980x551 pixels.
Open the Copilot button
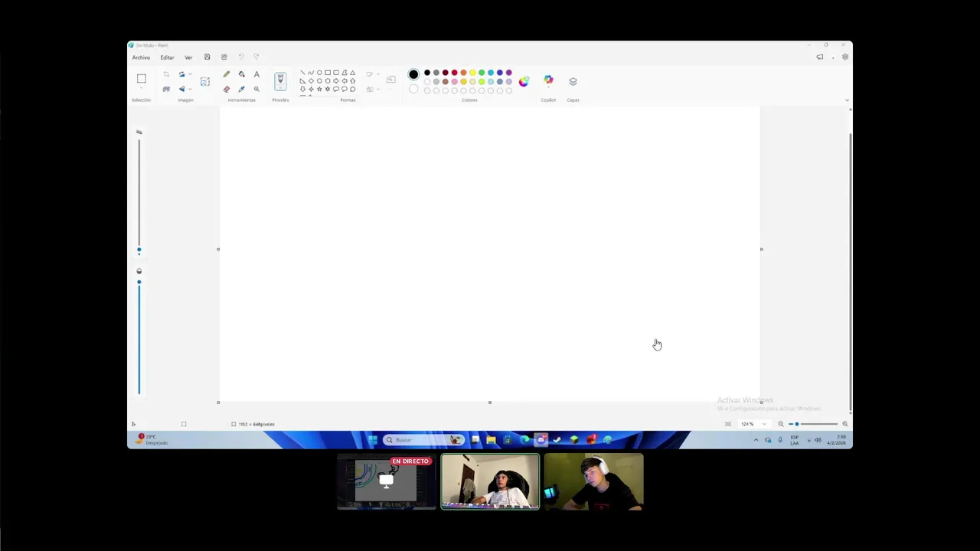tap(548, 80)
